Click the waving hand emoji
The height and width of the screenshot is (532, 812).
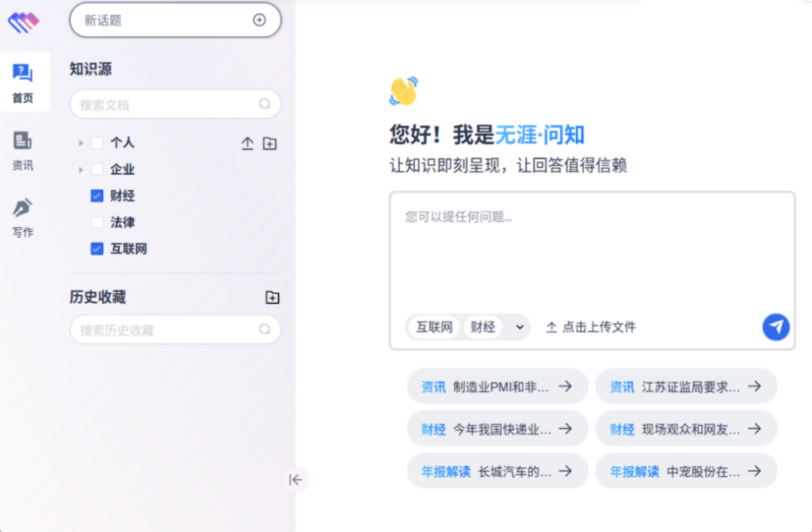point(404,91)
